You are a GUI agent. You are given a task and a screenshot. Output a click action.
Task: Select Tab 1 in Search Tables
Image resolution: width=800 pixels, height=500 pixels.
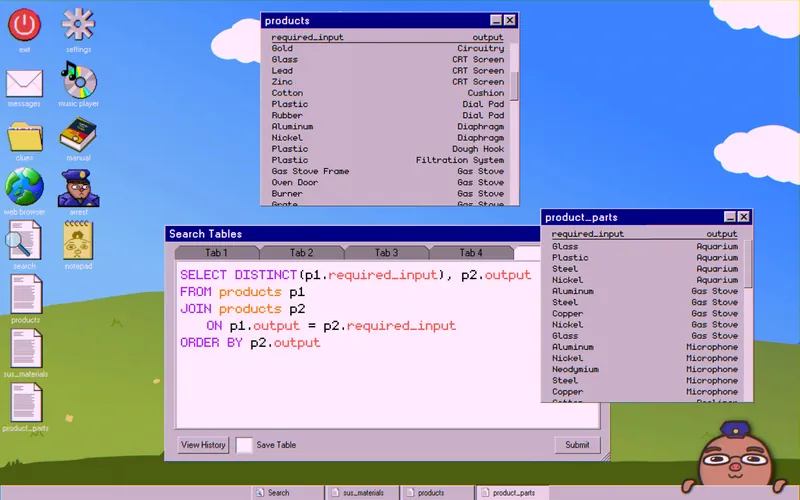[216, 253]
